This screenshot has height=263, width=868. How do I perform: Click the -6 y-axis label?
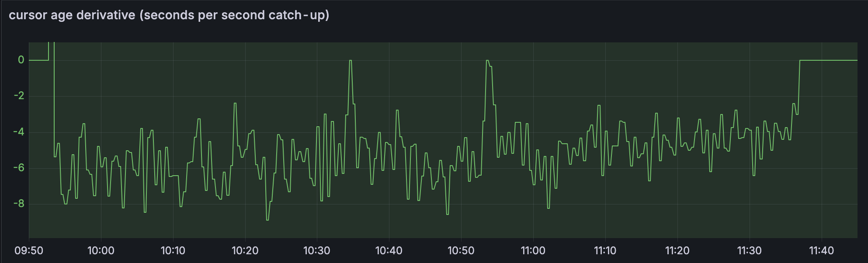coord(19,168)
